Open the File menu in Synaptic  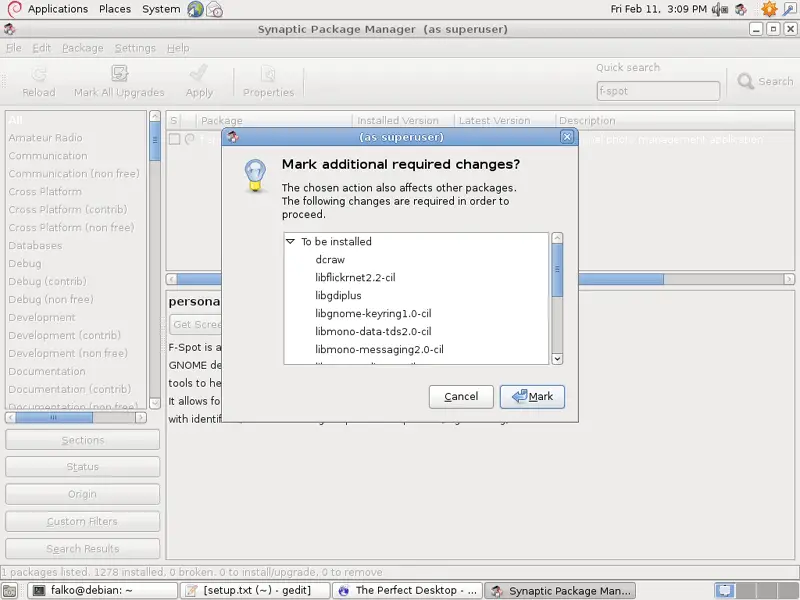click(x=14, y=48)
